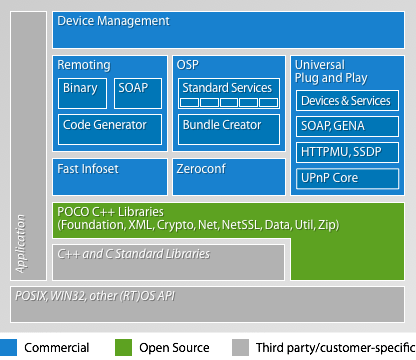Click the blue Commercial legend swatch
This screenshot has width=416, height=360.
8,348
